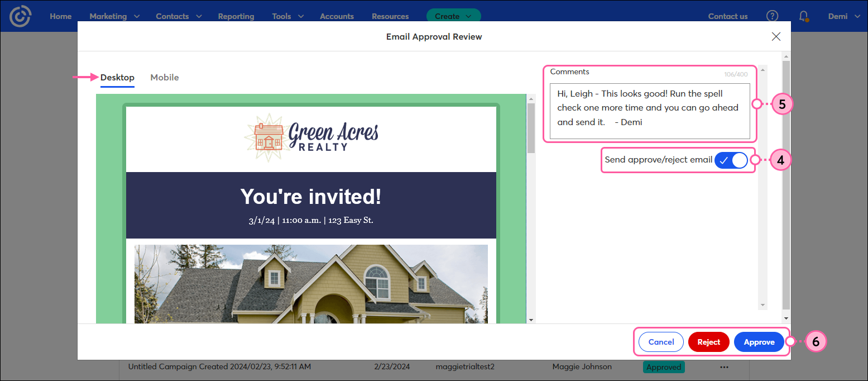View notifications via the bell icon
868x381 pixels.
click(803, 16)
